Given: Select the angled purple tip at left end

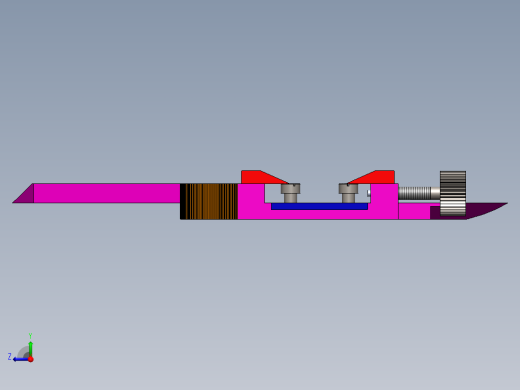Looking at the screenshot, I should click(26, 195).
